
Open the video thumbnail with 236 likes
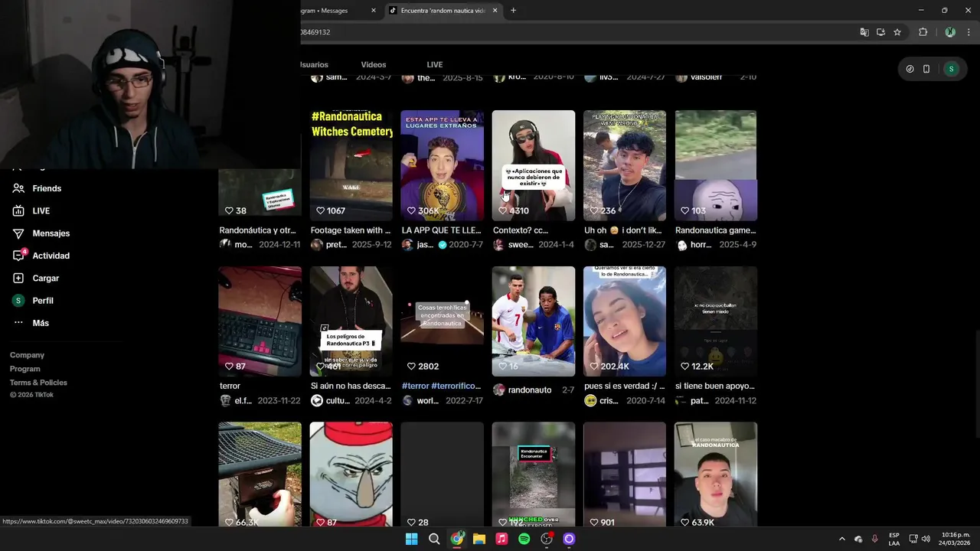click(625, 165)
